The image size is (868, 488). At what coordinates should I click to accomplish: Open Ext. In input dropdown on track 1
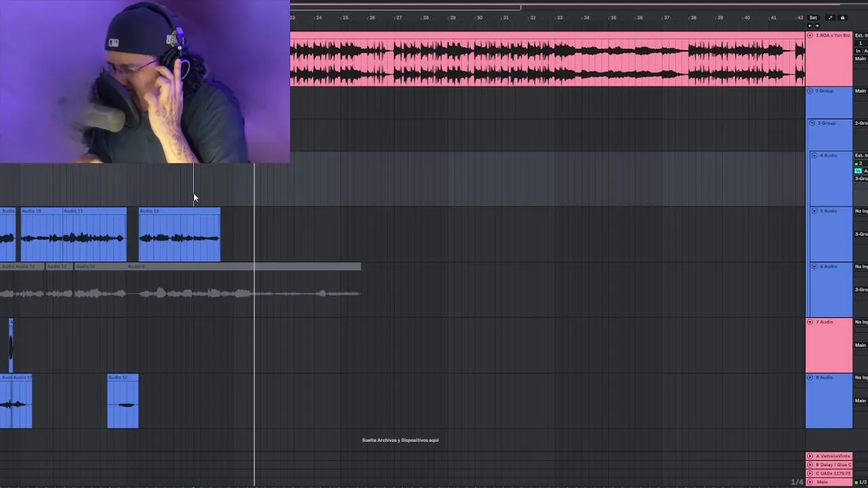point(861,35)
